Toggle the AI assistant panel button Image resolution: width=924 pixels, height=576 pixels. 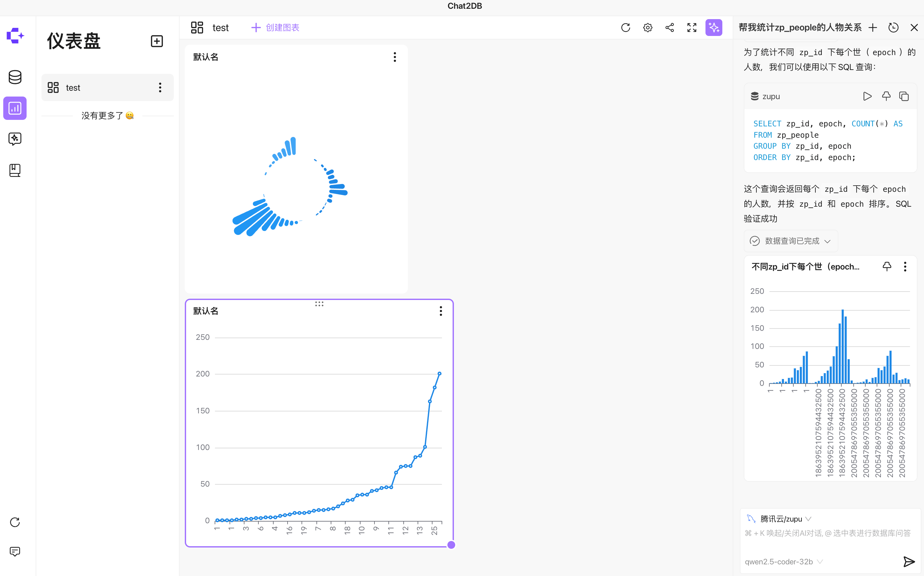(x=714, y=28)
